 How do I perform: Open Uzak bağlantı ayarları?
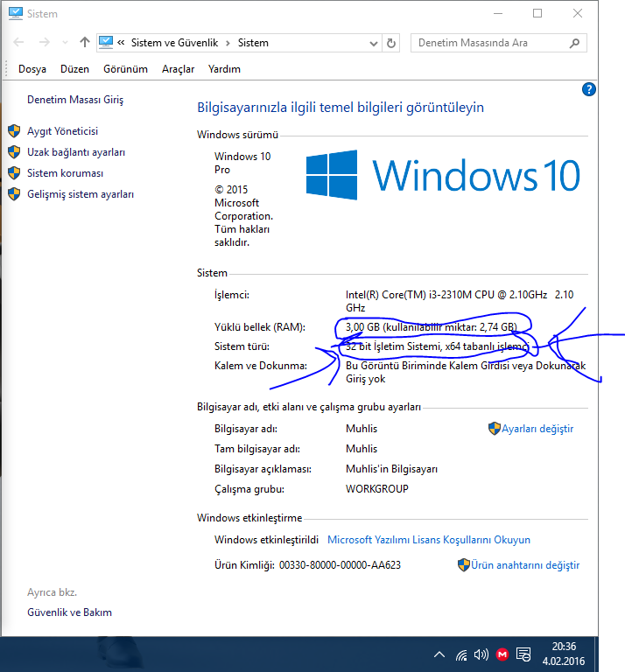coord(76,152)
